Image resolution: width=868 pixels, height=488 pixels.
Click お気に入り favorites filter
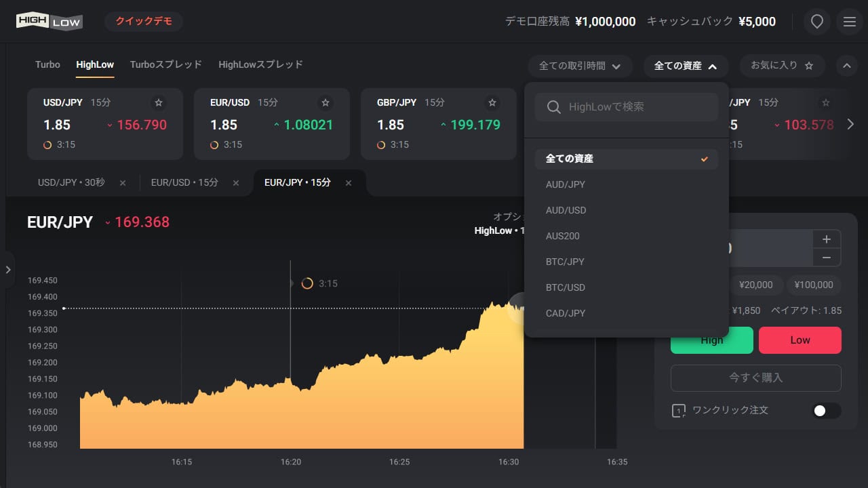782,66
